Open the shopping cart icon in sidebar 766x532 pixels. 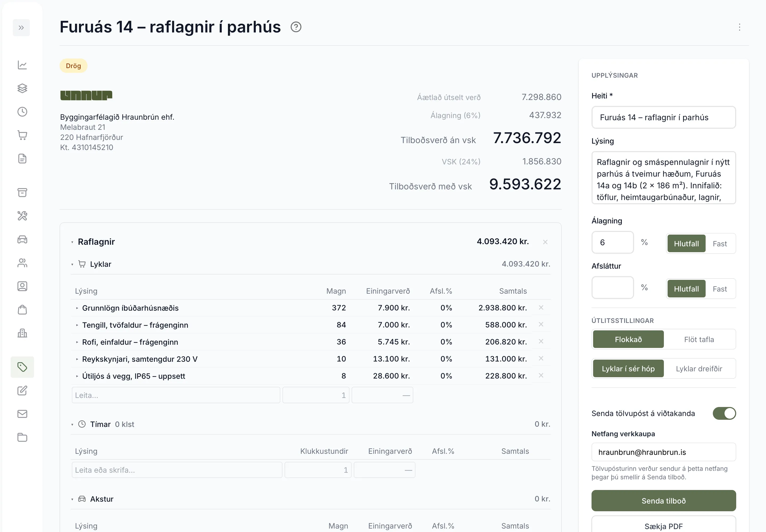tap(22, 135)
